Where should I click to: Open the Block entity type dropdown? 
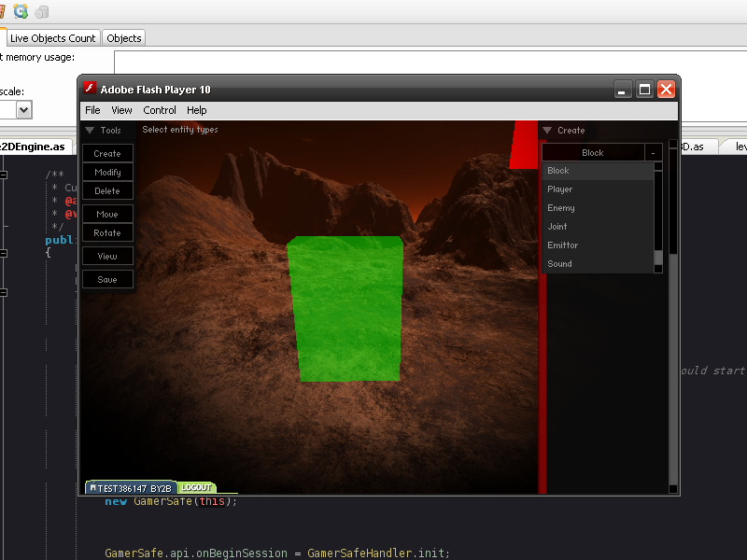point(592,151)
